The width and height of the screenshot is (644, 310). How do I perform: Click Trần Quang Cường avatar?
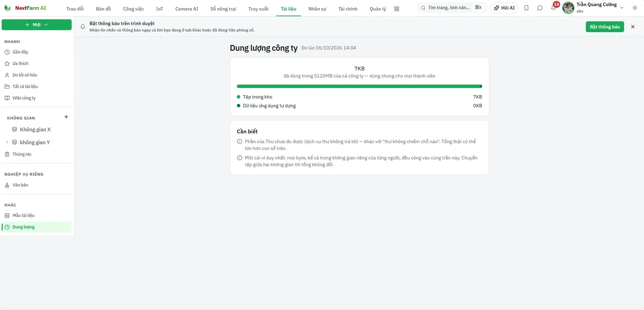[568, 8]
